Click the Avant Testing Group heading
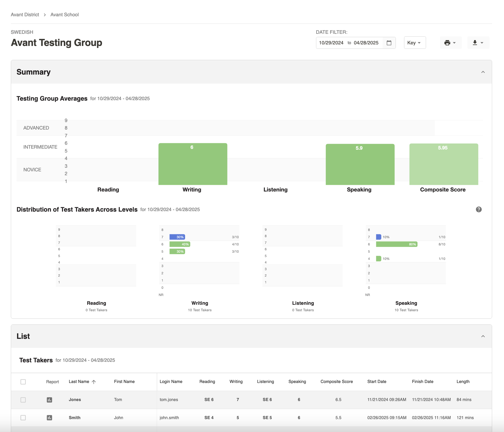 57,43
